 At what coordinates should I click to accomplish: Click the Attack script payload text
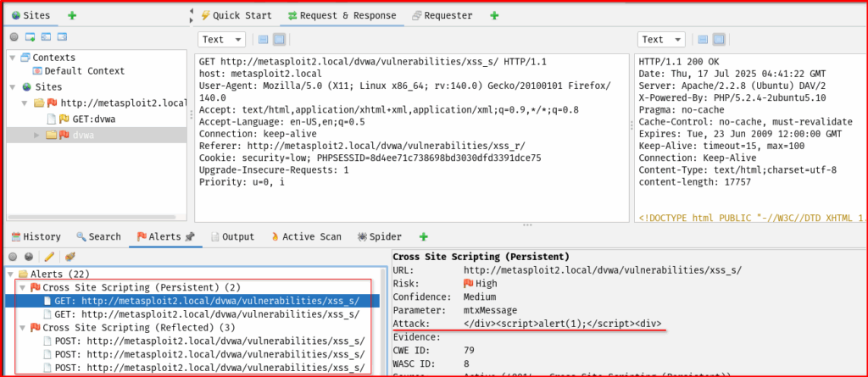pos(563,324)
